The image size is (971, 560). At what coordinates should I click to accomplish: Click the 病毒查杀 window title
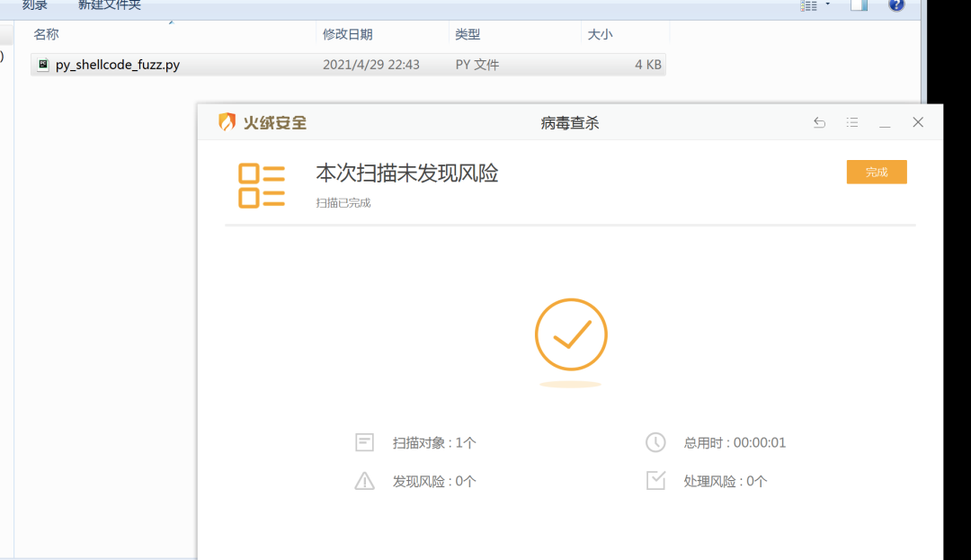pyautogui.click(x=570, y=123)
